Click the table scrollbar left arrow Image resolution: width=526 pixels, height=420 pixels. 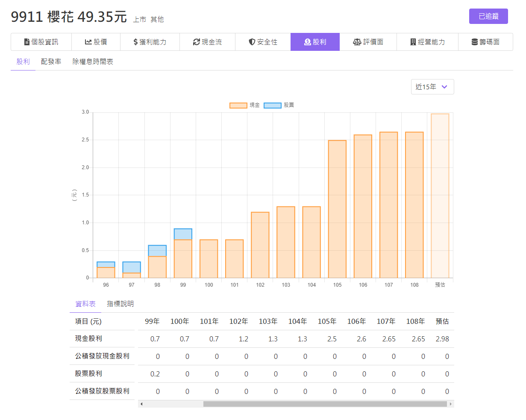(x=141, y=404)
